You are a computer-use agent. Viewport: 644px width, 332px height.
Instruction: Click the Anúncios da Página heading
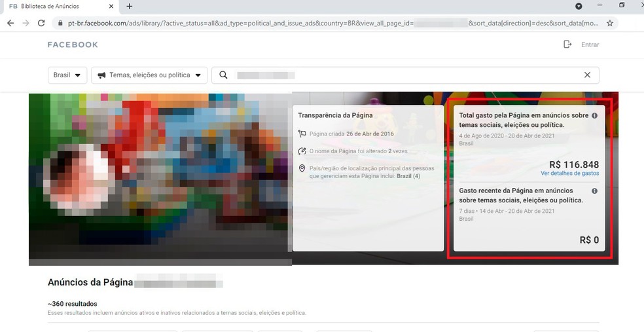(90, 282)
